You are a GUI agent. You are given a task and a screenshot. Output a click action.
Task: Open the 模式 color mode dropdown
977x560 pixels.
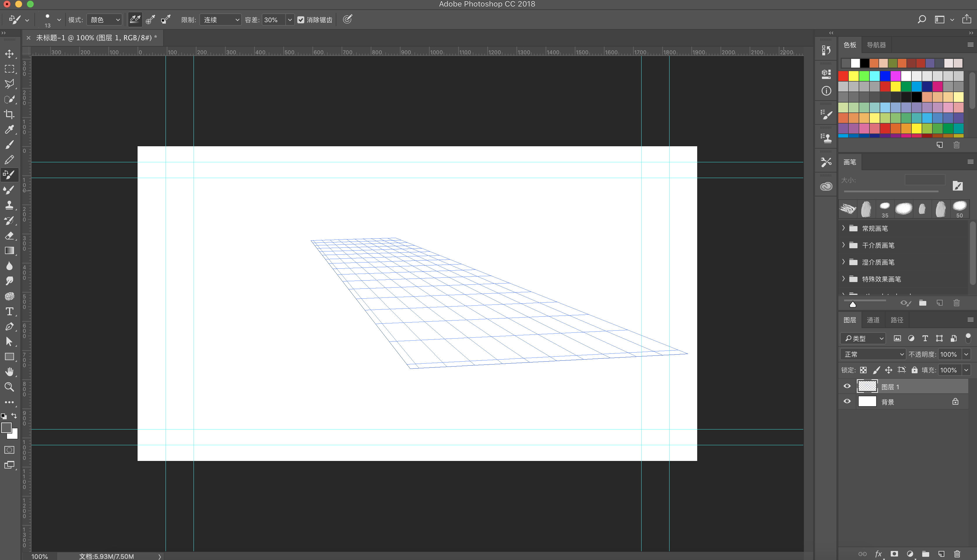pyautogui.click(x=105, y=20)
